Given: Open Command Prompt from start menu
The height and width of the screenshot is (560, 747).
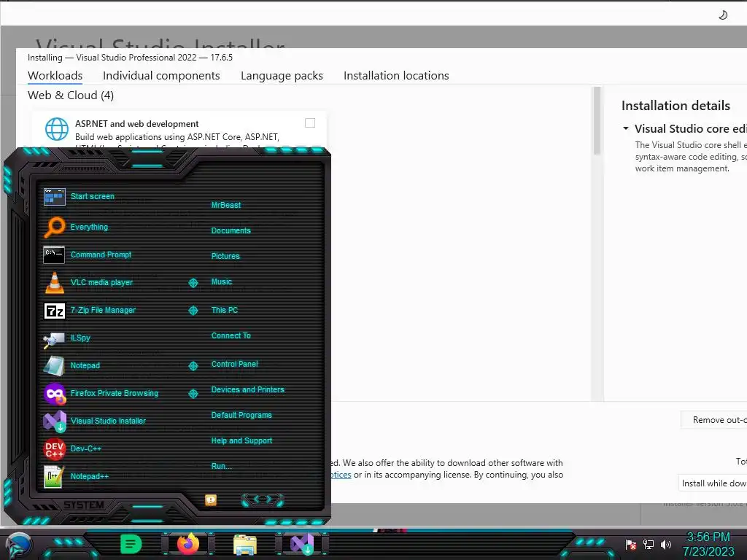Looking at the screenshot, I should coord(88,254).
